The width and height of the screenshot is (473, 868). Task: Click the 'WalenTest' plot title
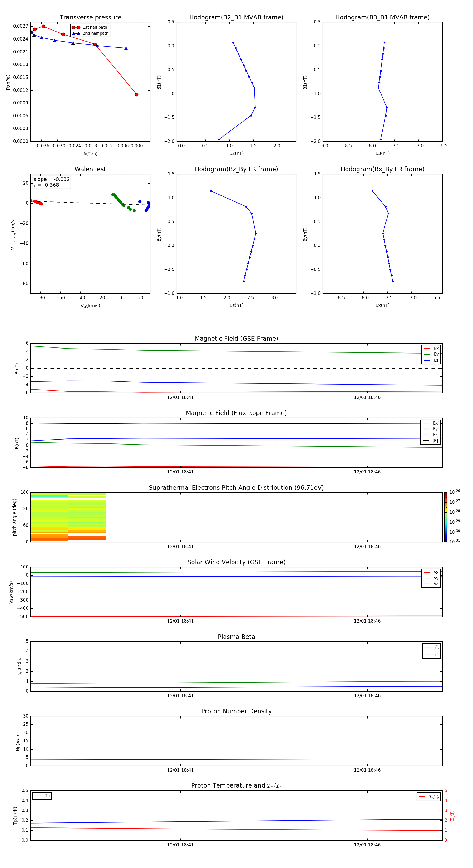(90, 169)
